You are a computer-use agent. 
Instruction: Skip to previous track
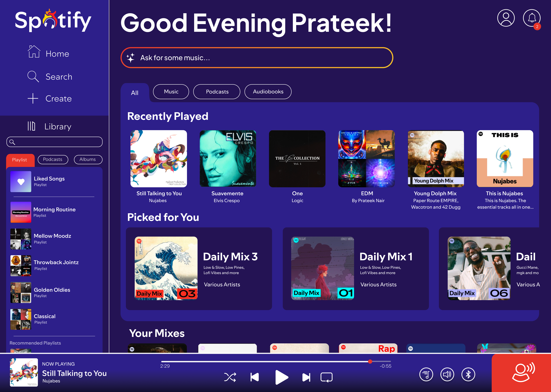[x=254, y=377]
